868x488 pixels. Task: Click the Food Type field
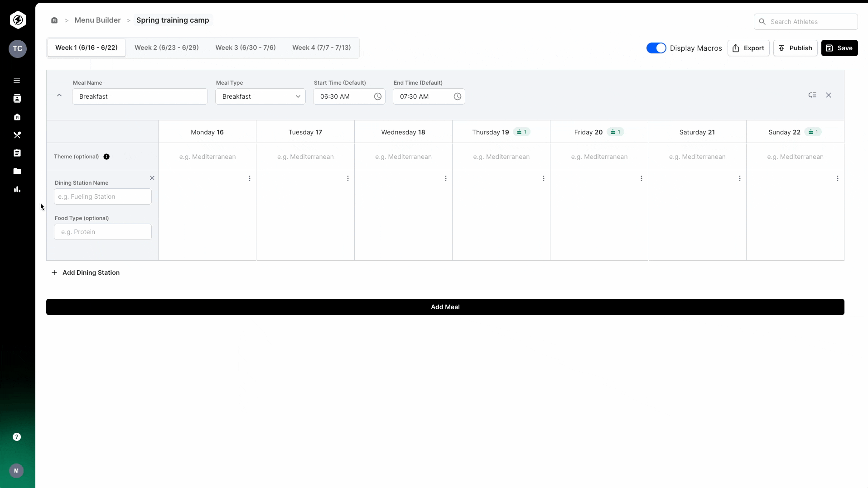pos(103,232)
